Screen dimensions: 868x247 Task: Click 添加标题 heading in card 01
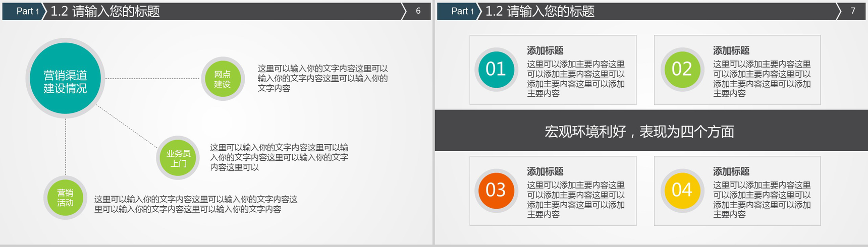click(545, 50)
